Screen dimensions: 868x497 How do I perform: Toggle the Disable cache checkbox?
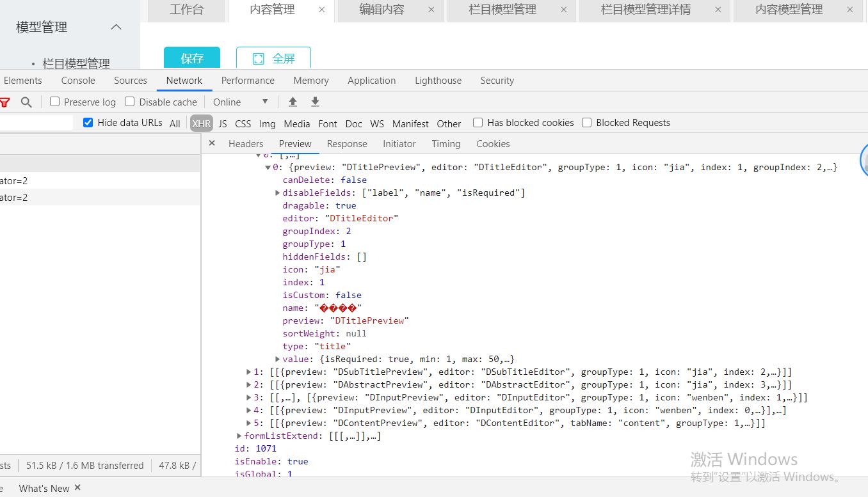click(x=130, y=102)
